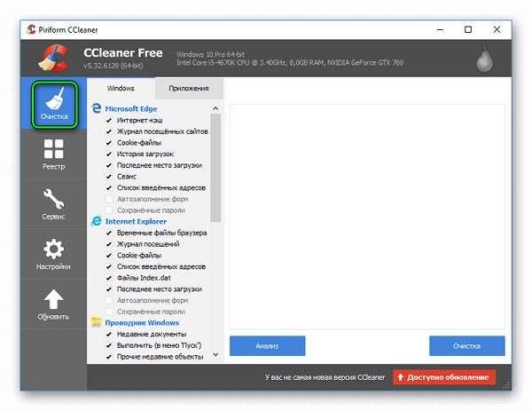Select the Internet Explorer group heading
Image resolution: width=532 pixels, height=411 pixels.
point(136,221)
